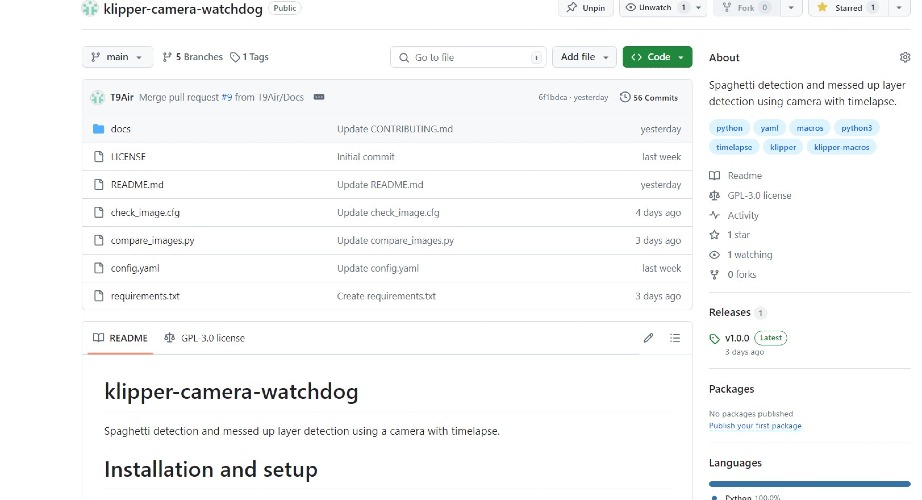Open the main branch dropdown

[118, 57]
